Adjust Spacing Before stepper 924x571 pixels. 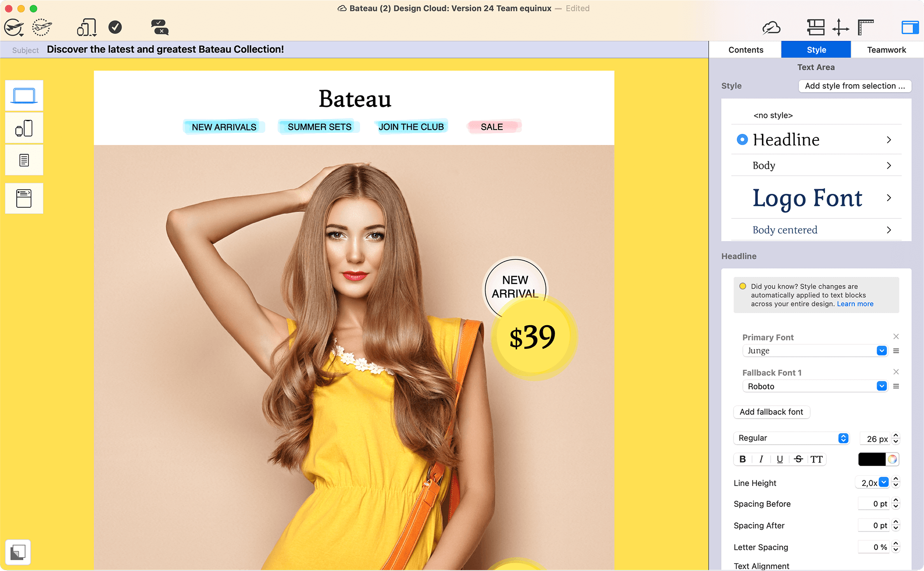896,503
